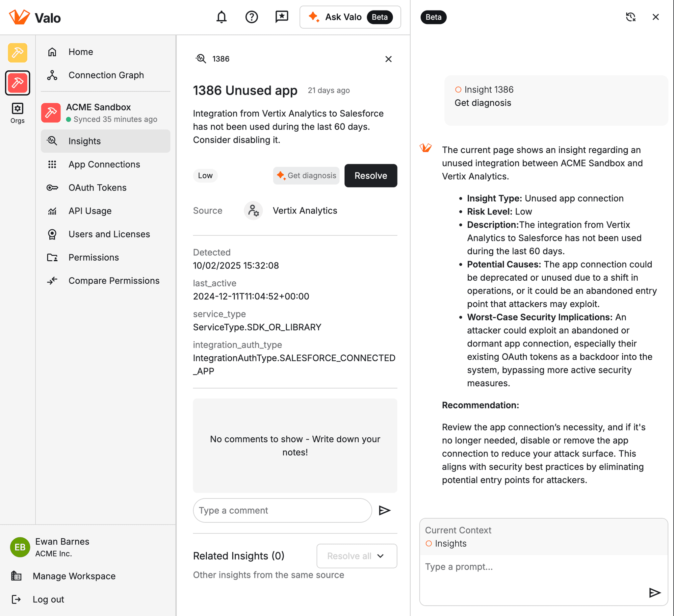Focus the Type a comment field

pos(282,510)
